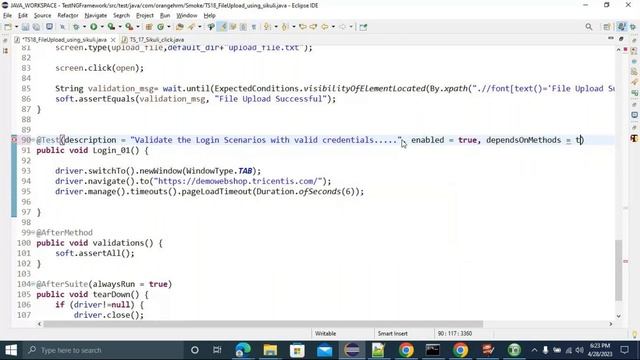The width and height of the screenshot is (640, 360).
Task: Click the Windows Start button
Action: (11, 350)
